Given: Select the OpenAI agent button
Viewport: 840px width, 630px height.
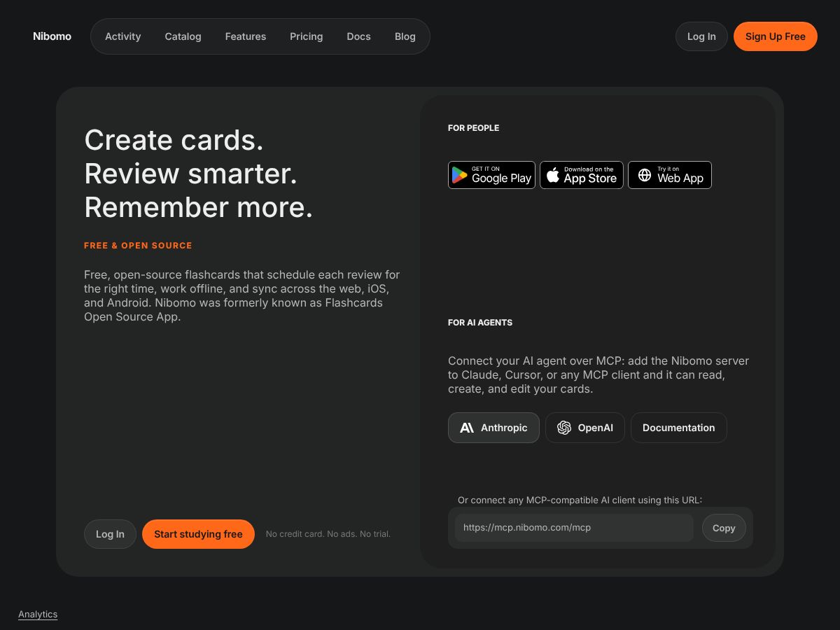Looking at the screenshot, I should 585,428.
